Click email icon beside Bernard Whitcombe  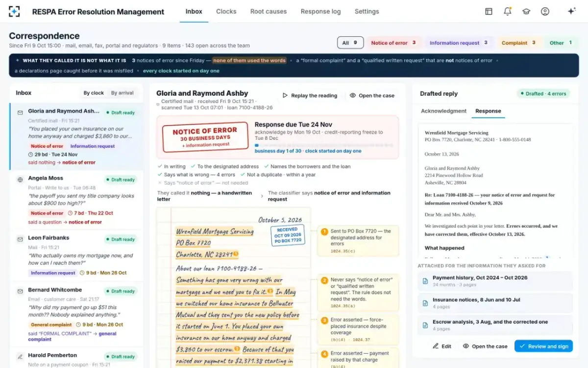(x=20, y=291)
